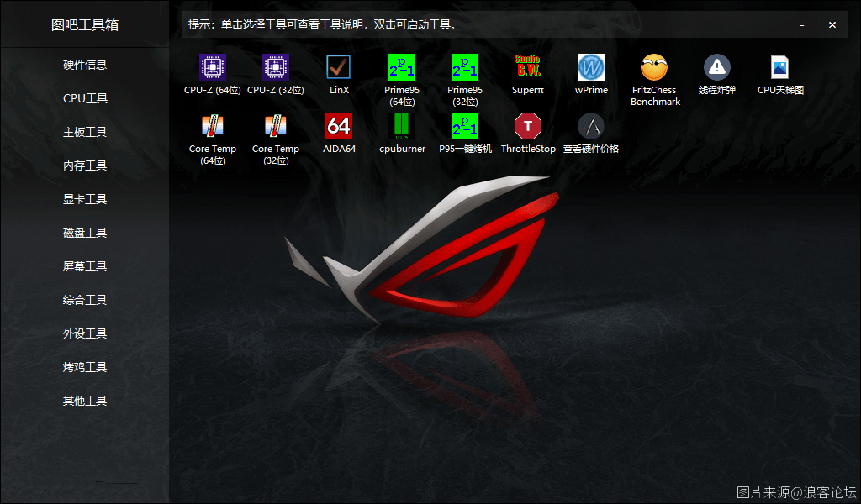The image size is (861, 504).
Task: Open the 其他工具 category
Action: (x=85, y=401)
